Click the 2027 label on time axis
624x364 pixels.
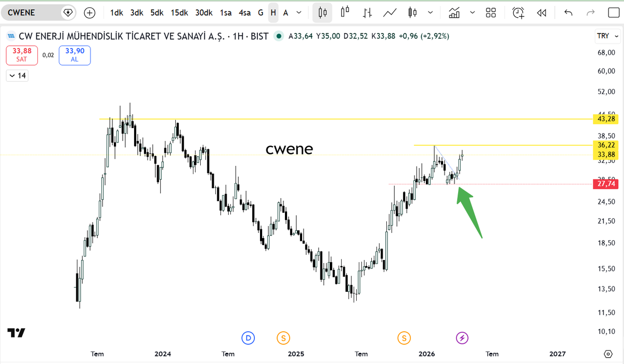coord(557,354)
